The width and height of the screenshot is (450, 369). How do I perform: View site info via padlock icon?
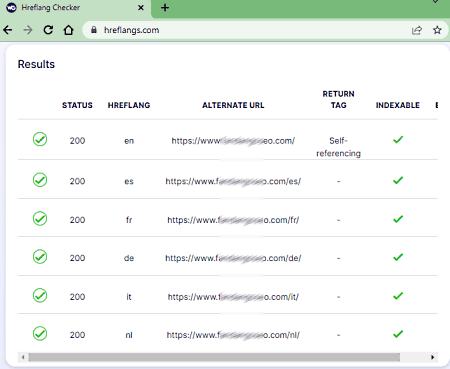click(x=94, y=30)
